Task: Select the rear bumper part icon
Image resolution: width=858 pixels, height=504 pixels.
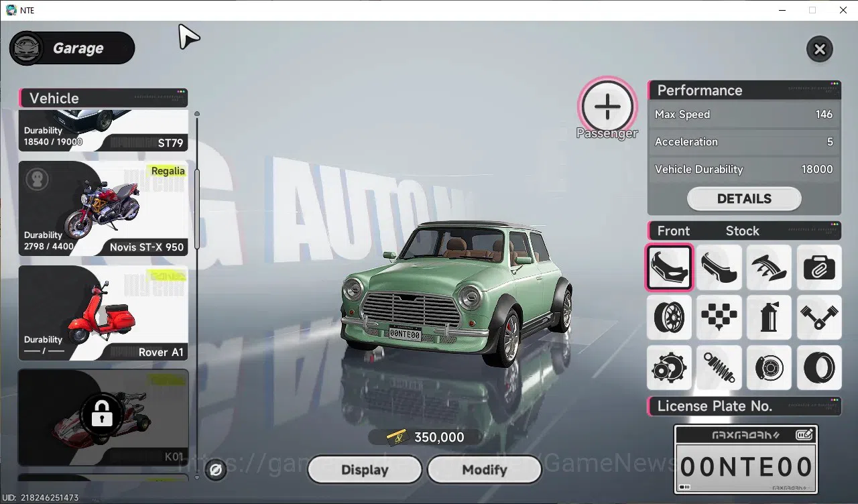Action: [719, 267]
